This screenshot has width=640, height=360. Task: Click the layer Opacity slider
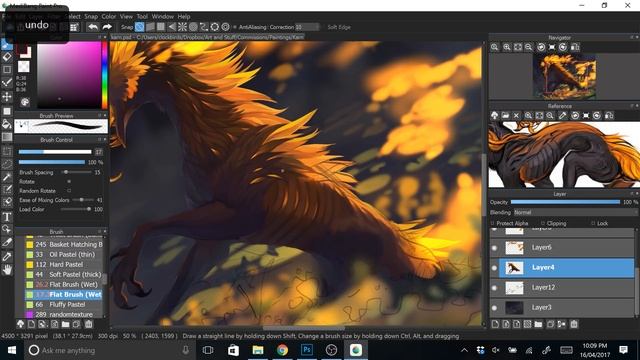[x=565, y=202]
